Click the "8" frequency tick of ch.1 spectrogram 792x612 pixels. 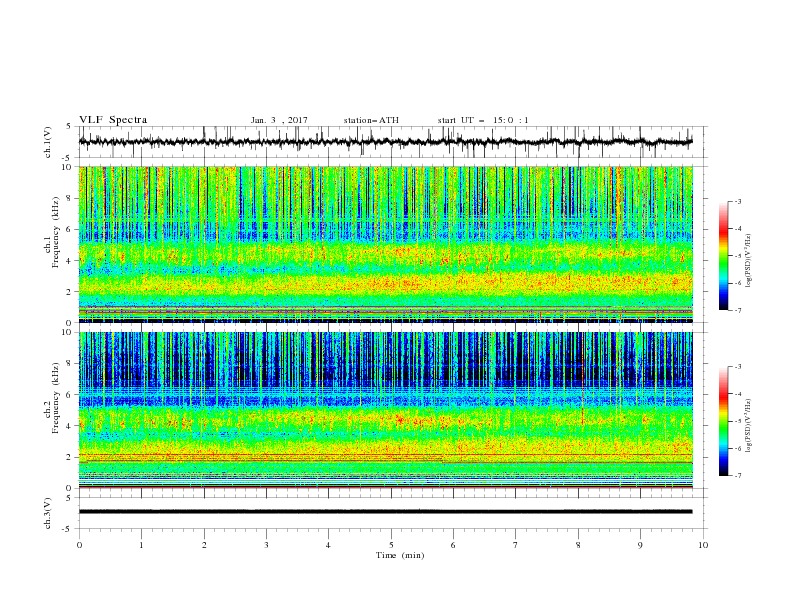pyautogui.click(x=71, y=198)
